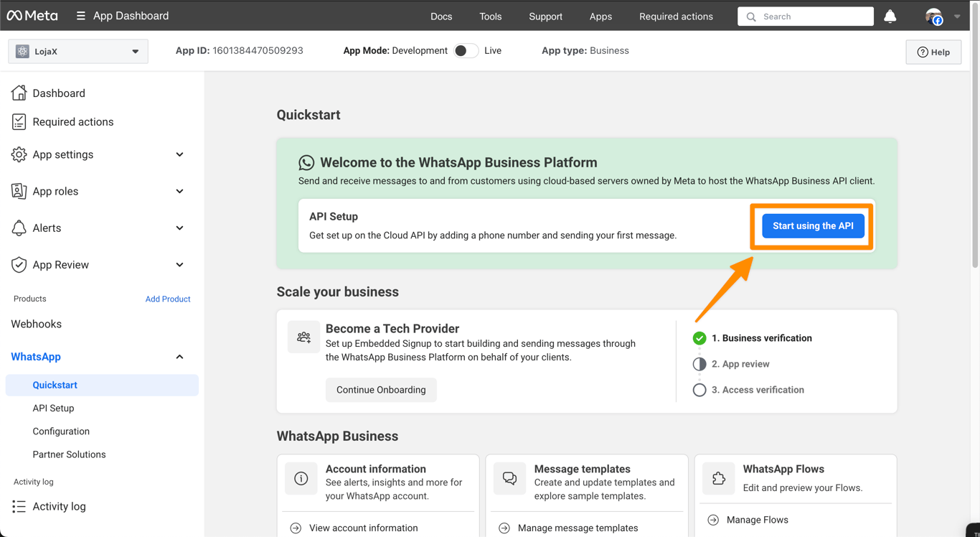The width and height of the screenshot is (980, 537).
Task: Expand the App settings section
Action: [179, 154]
